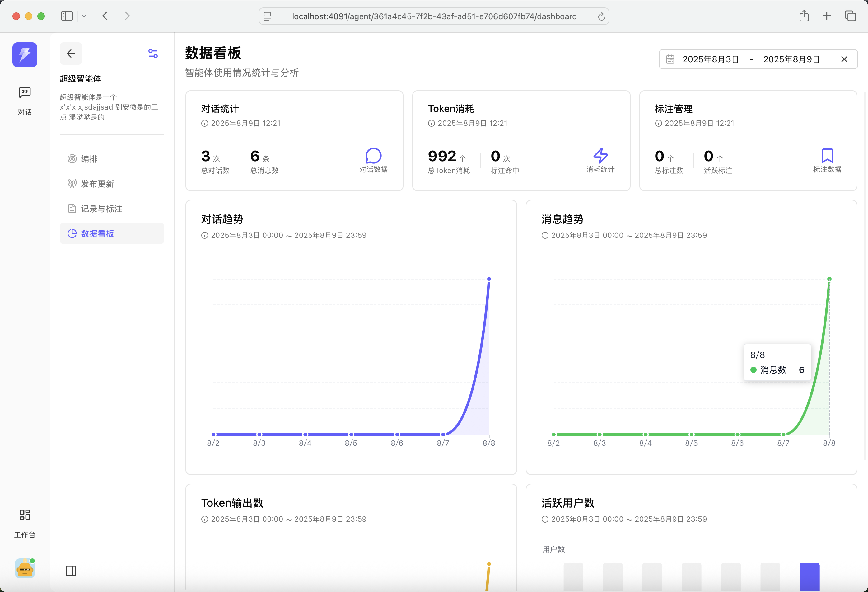
Task: Click info icon beside Token消耗 timestamp
Action: point(432,123)
